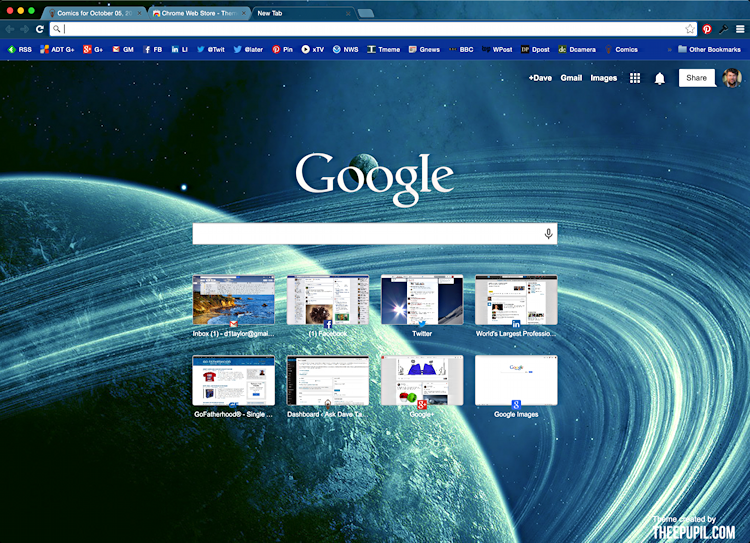Screen dimensions: 750x543
Task: Open the RSS bookmark
Action: 20,49
